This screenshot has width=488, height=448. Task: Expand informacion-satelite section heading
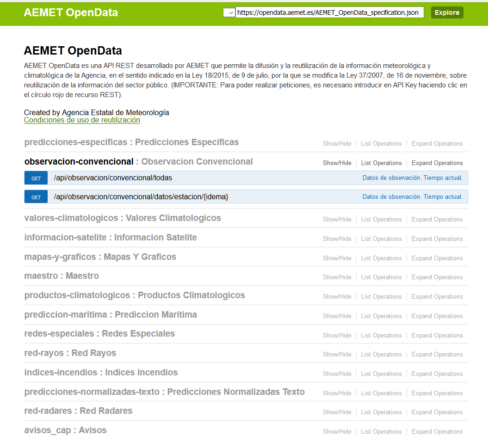pos(111,237)
